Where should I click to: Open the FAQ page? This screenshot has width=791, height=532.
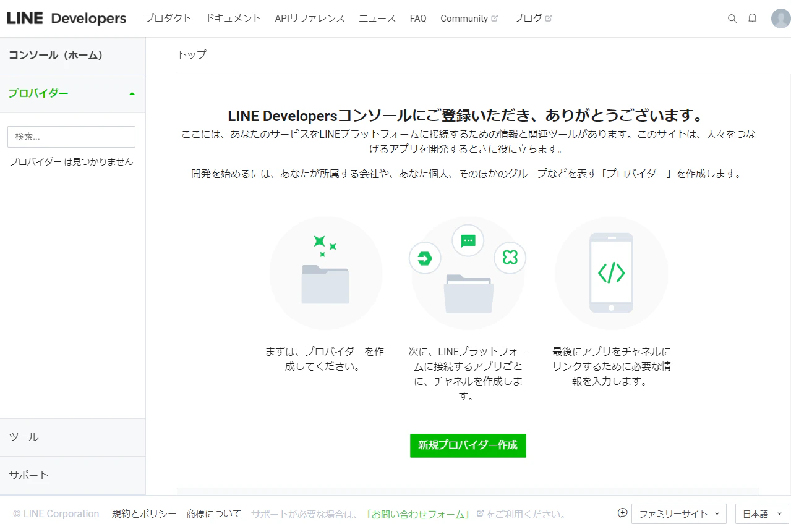418,19
